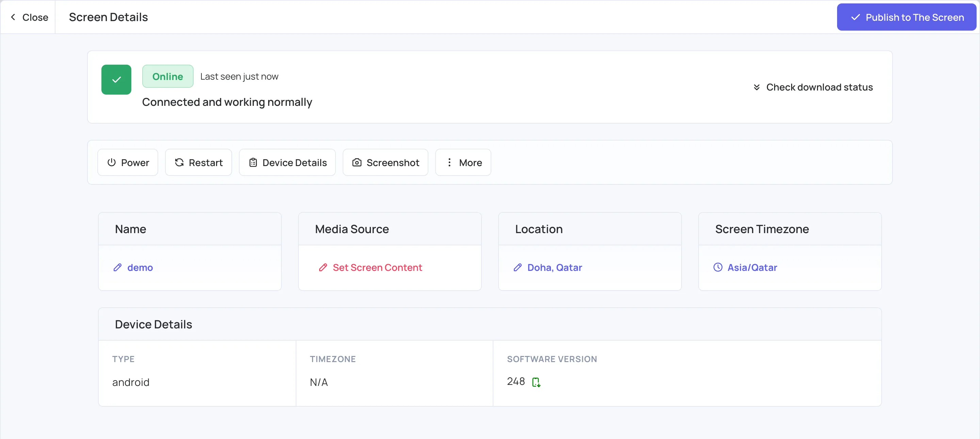Click the Device Details section header

[153, 325]
